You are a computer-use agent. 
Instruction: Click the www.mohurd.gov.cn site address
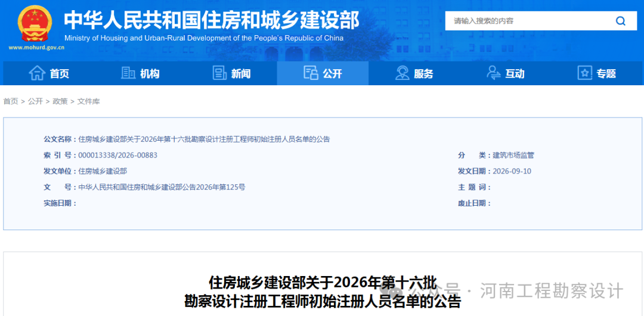pyautogui.click(x=36, y=47)
